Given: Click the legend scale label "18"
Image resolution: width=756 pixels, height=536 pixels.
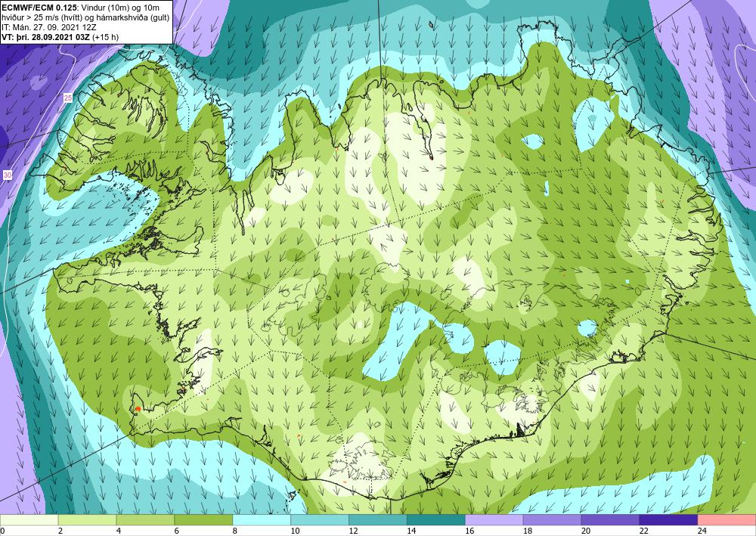Looking at the screenshot, I should tap(528, 531).
